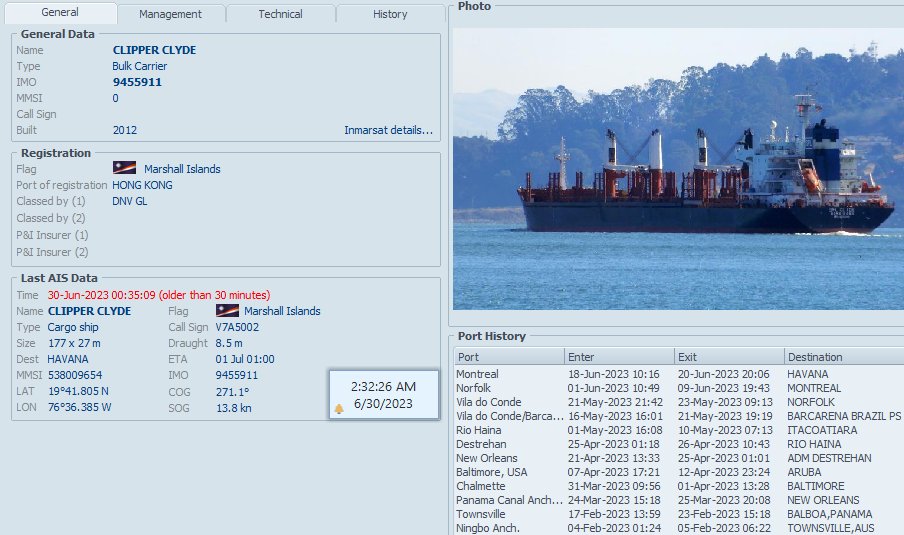Click Montreal enter time 18-Jun-2023 10:16
904x535 pixels.
click(613, 374)
